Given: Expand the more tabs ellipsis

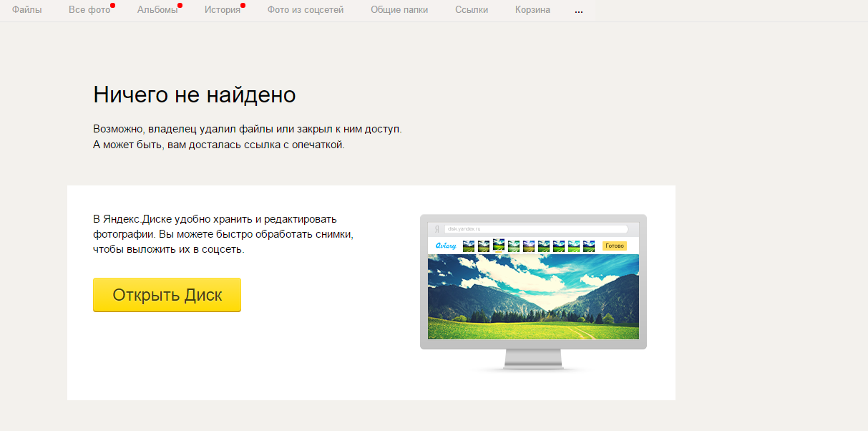Looking at the screenshot, I should pyautogui.click(x=578, y=11).
